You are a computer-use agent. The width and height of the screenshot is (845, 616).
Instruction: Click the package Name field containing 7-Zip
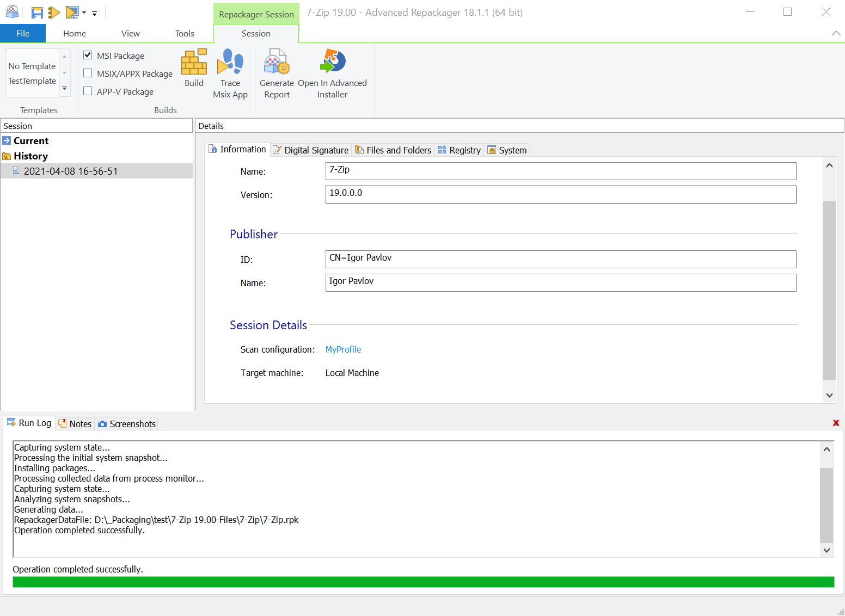coord(561,171)
